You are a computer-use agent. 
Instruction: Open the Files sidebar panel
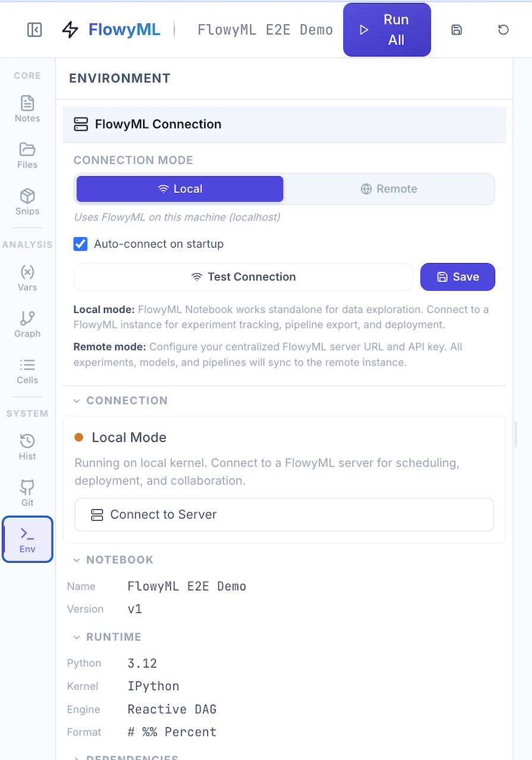click(x=27, y=155)
